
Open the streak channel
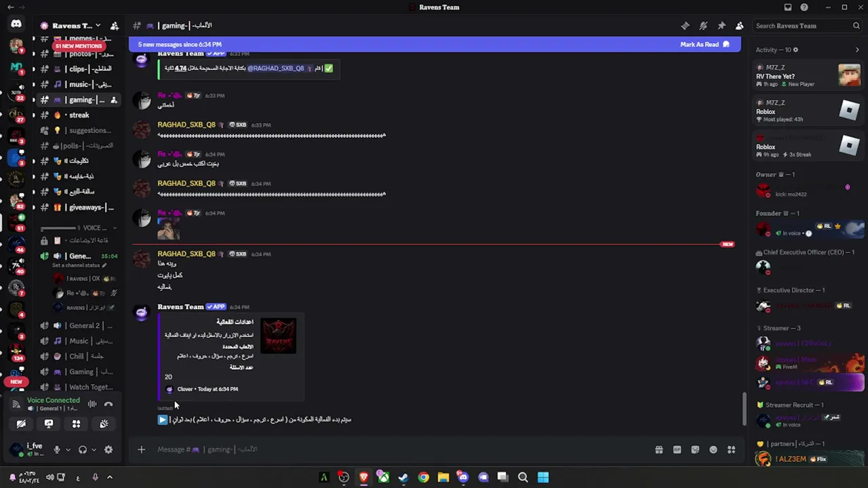[x=80, y=115]
